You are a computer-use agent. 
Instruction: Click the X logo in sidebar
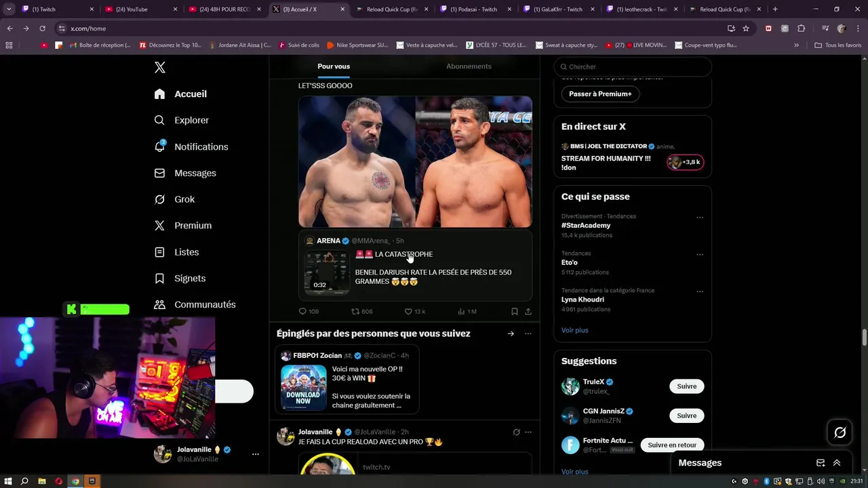[x=160, y=67]
